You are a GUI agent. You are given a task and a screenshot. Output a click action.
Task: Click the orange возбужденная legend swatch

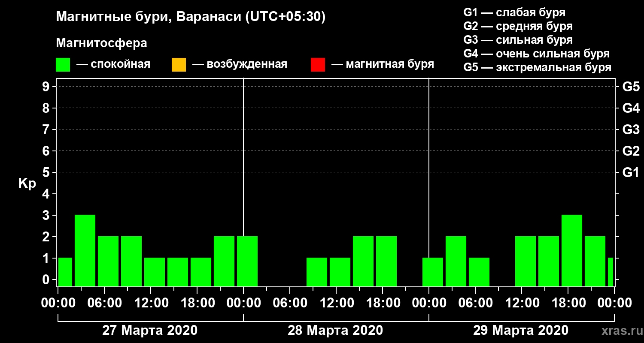179,65
